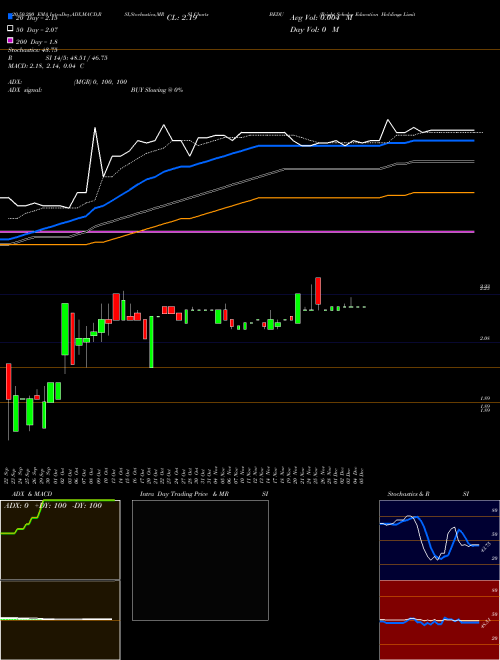Select the 'BUY Slowing @ 0%' signal text
The height and width of the screenshot is (660, 500).
[x=157, y=90]
